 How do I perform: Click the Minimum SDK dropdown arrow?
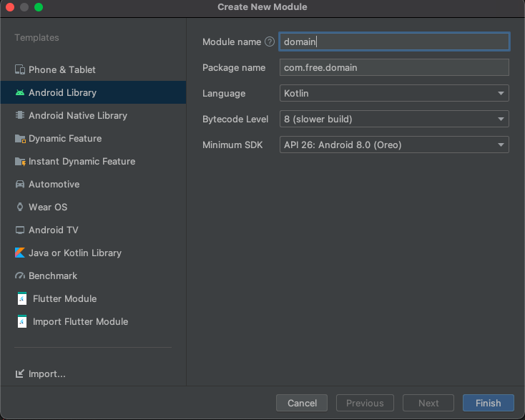[x=501, y=145]
